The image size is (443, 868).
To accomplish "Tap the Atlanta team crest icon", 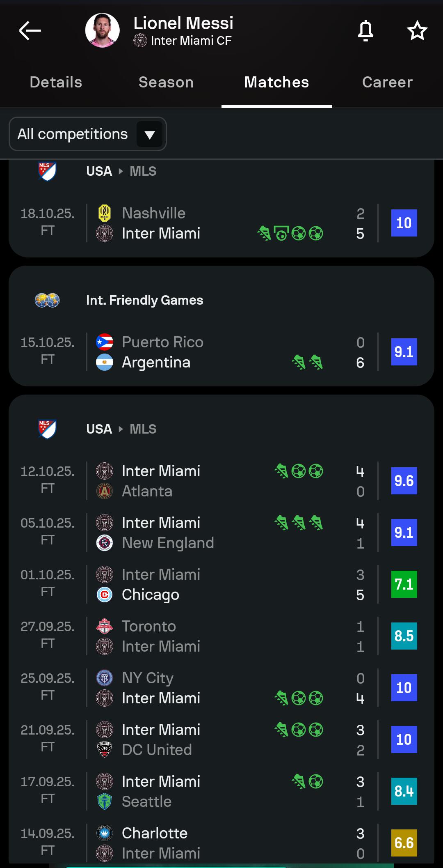I will [x=105, y=491].
